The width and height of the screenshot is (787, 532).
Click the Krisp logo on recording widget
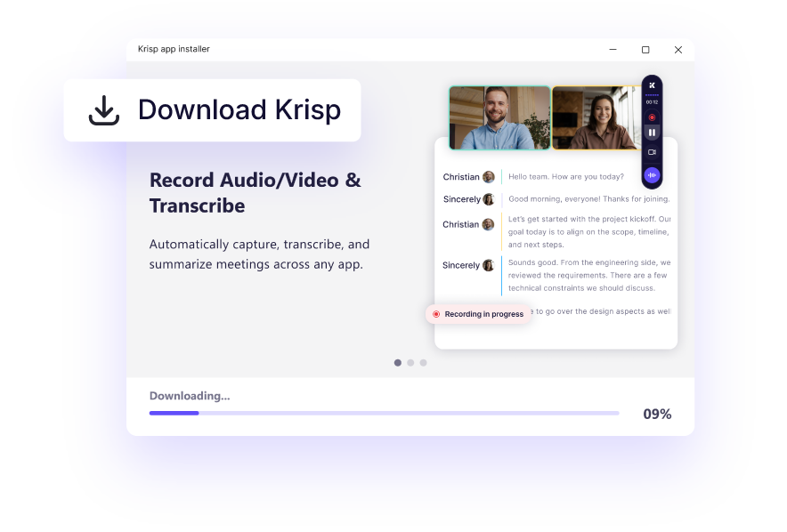point(652,85)
